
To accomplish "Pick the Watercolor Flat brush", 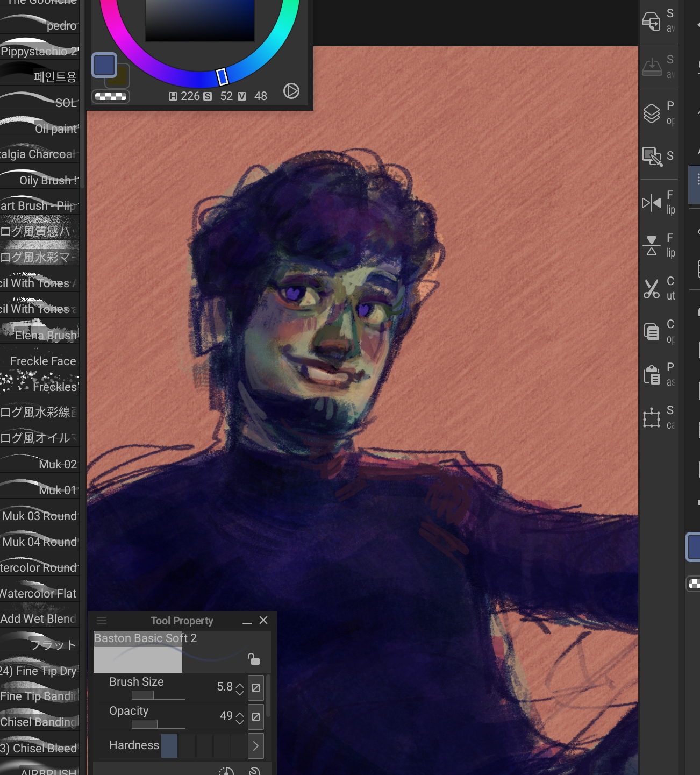I will 40,593.
